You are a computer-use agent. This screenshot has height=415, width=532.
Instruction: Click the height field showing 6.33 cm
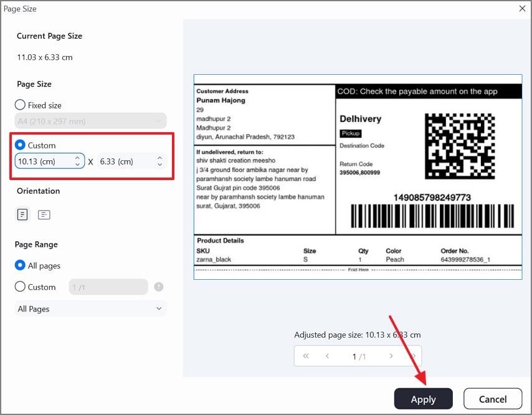click(125, 161)
